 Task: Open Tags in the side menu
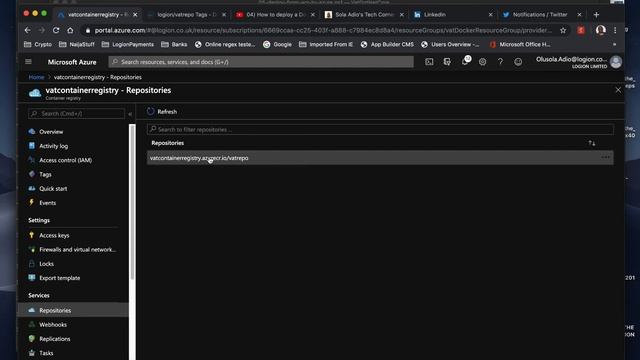point(45,174)
